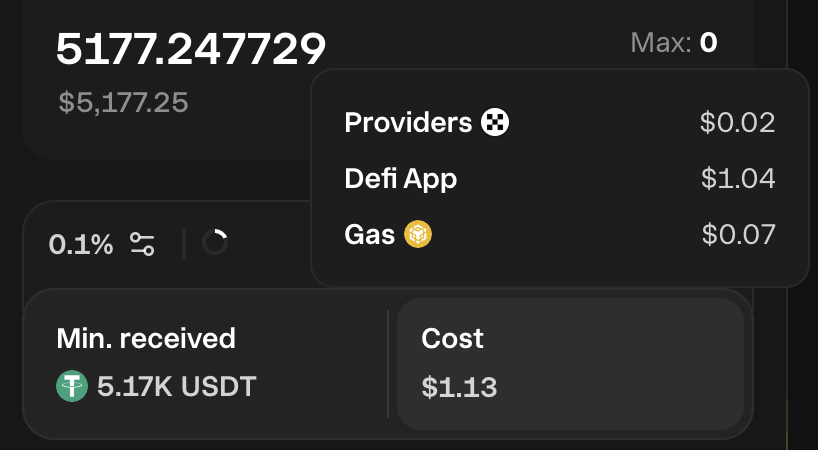This screenshot has width=818, height=450.
Task: Click the max balance value 0
Action: (x=708, y=43)
